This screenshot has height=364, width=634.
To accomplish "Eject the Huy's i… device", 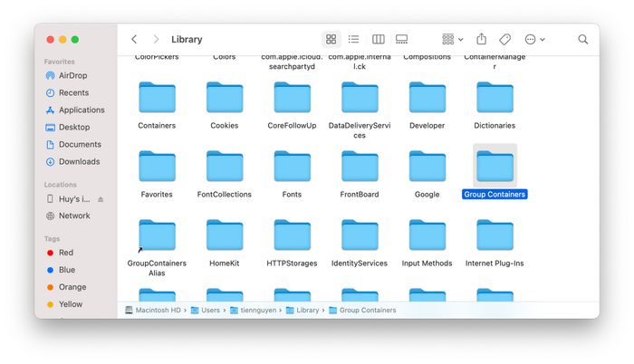I will click(x=101, y=199).
